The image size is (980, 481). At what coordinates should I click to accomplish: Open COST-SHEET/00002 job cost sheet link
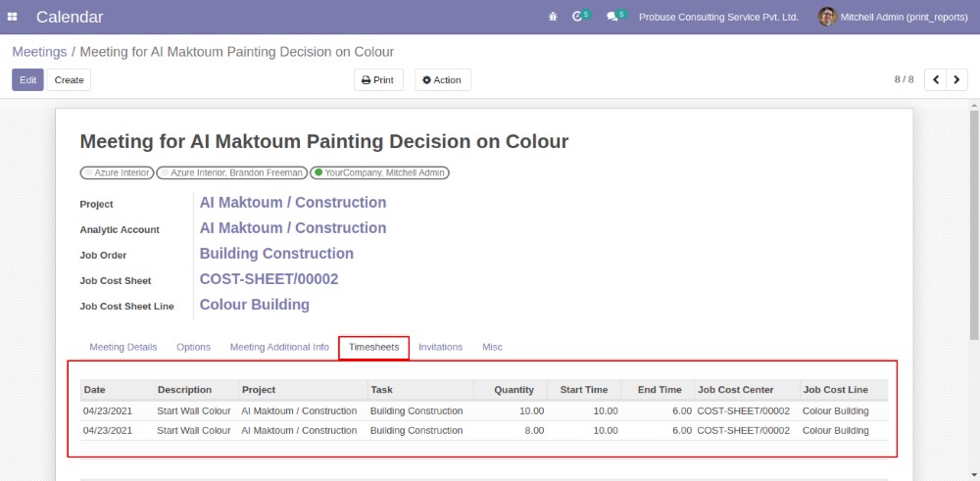point(269,279)
